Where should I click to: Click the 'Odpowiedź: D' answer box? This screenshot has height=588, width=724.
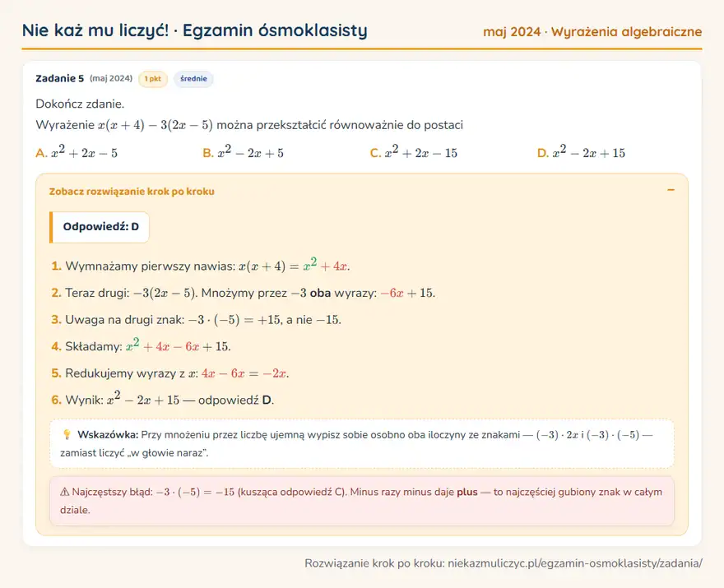click(x=100, y=227)
